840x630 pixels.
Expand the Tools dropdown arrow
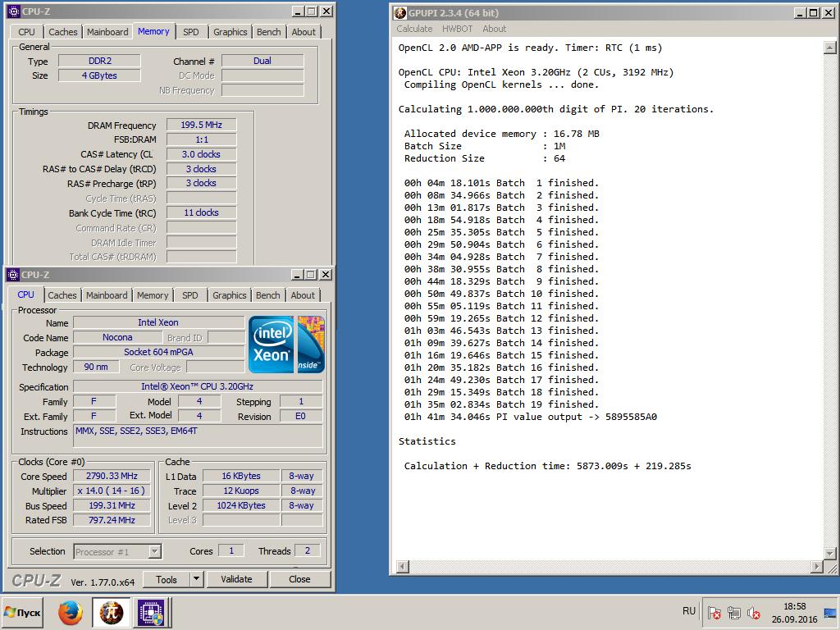(x=196, y=580)
